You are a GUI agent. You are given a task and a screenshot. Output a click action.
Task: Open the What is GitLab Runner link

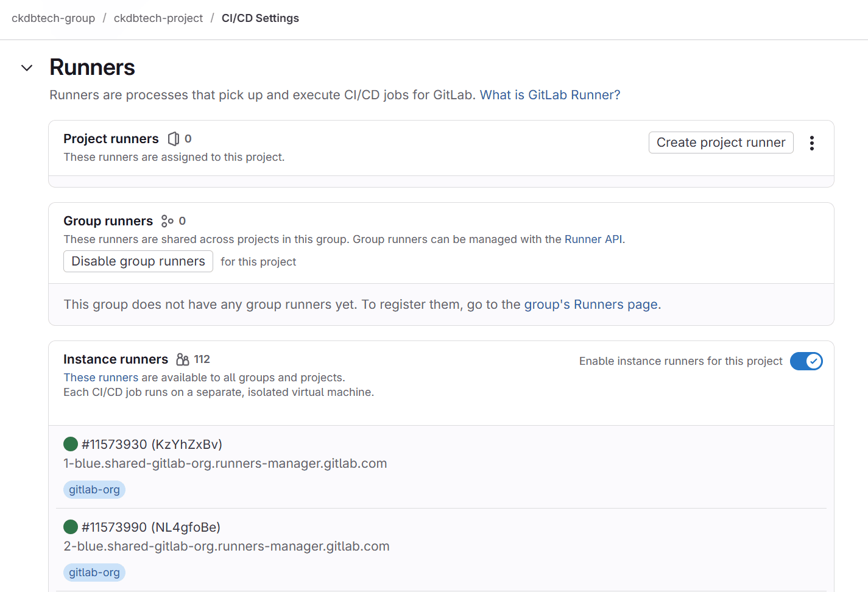click(549, 95)
